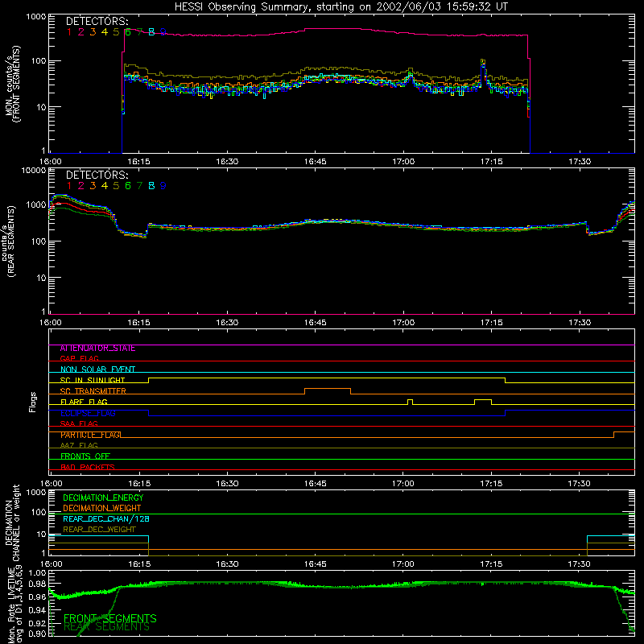Click the DECIMATION_ENERGY legend entry
The image size is (644, 644).
pos(103,497)
